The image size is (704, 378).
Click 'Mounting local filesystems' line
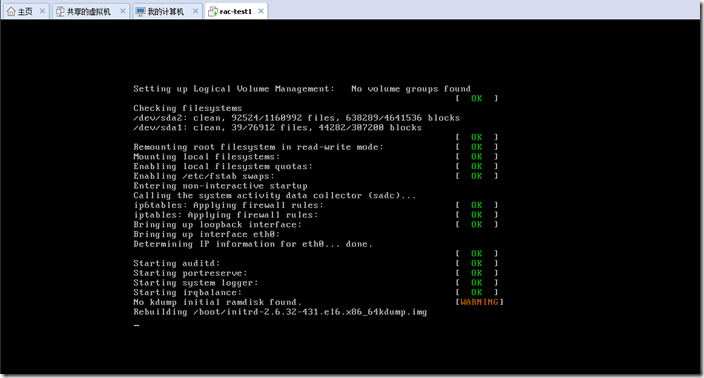pos(207,157)
